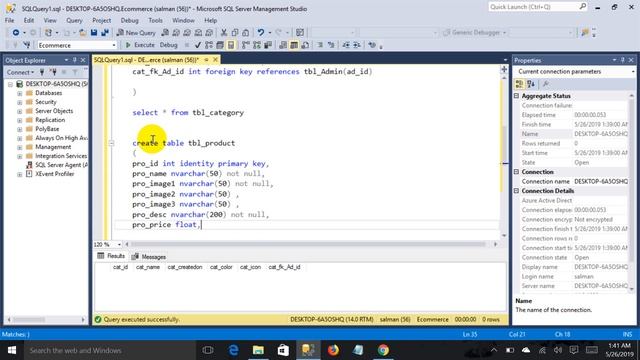Image resolution: width=640 pixels, height=360 pixels.
Task: Click the Save file icon
Action: click(94, 33)
